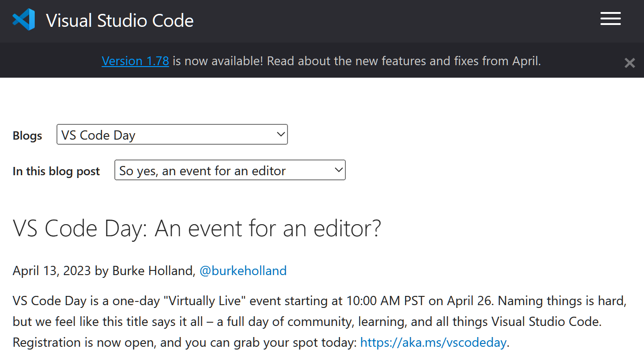Pick a different blog from the Blogs combo box
This screenshot has height=356, width=644.
(x=172, y=134)
